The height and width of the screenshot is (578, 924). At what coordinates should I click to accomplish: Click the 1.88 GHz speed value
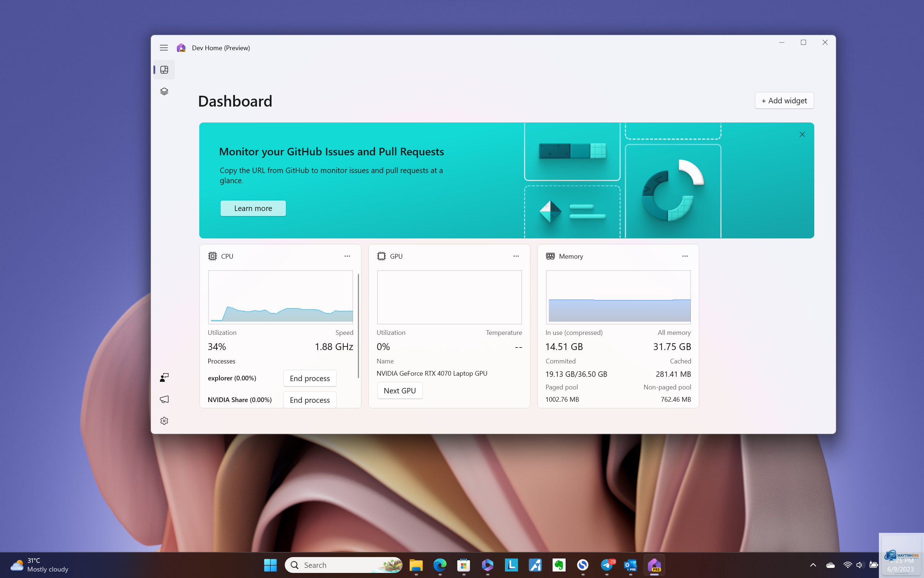coord(334,347)
